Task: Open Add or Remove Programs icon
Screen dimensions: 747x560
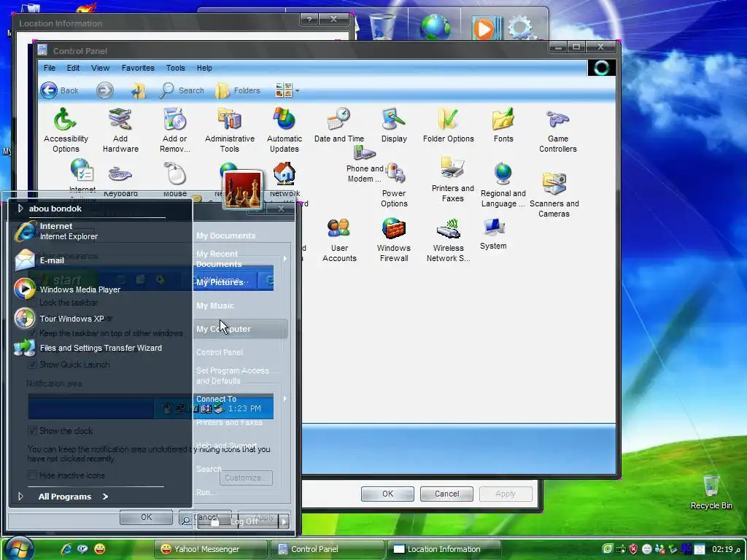Action: pyautogui.click(x=175, y=130)
